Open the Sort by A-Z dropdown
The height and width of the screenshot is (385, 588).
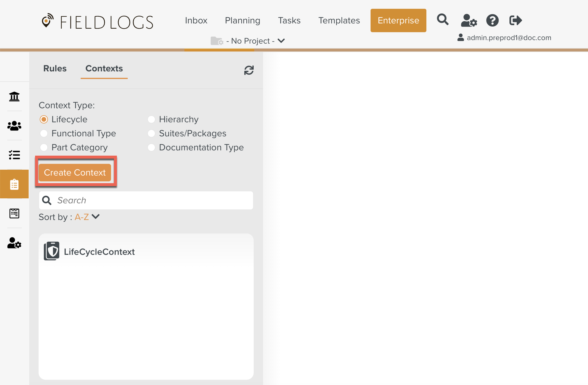(88, 217)
